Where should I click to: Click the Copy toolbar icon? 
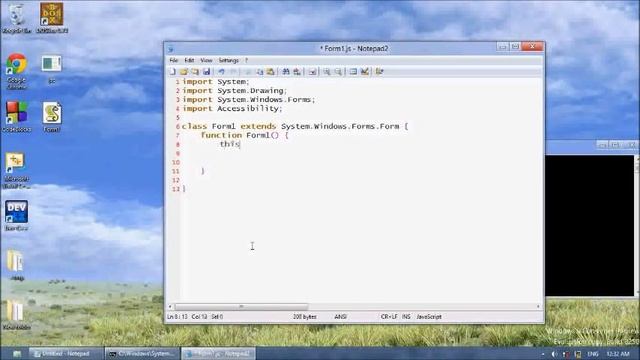click(x=259, y=72)
